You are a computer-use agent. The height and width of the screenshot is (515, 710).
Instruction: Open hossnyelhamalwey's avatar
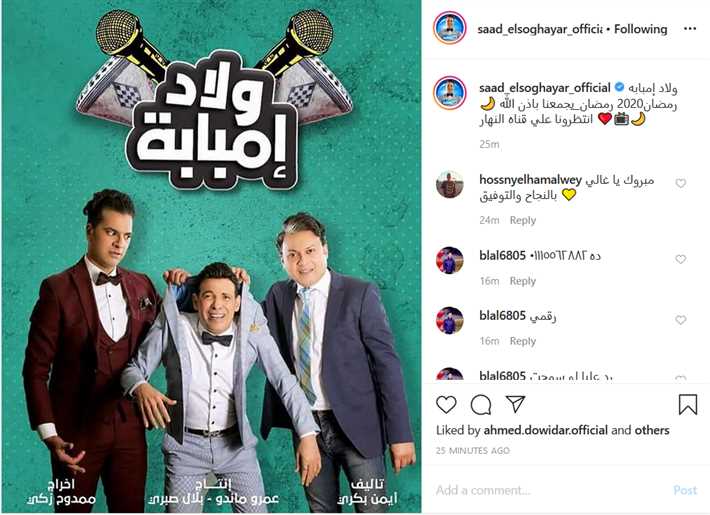click(x=450, y=185)
